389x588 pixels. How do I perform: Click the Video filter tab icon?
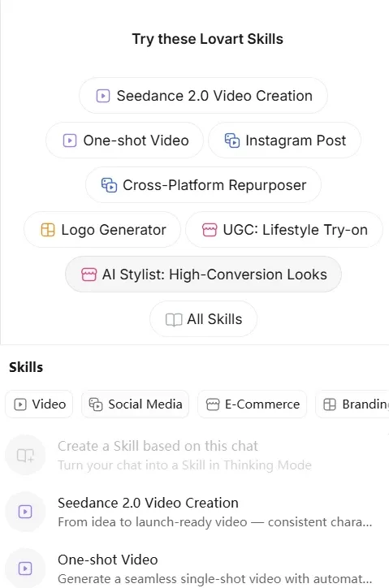(20, 404)
